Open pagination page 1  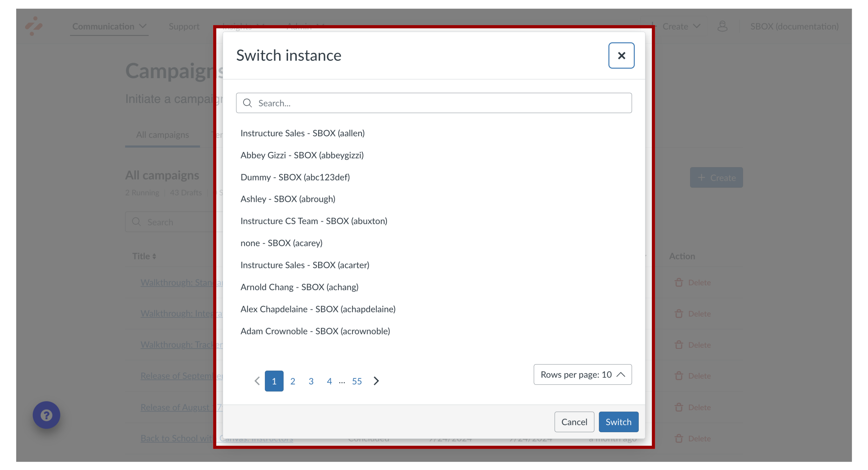[x=274, y=381]
